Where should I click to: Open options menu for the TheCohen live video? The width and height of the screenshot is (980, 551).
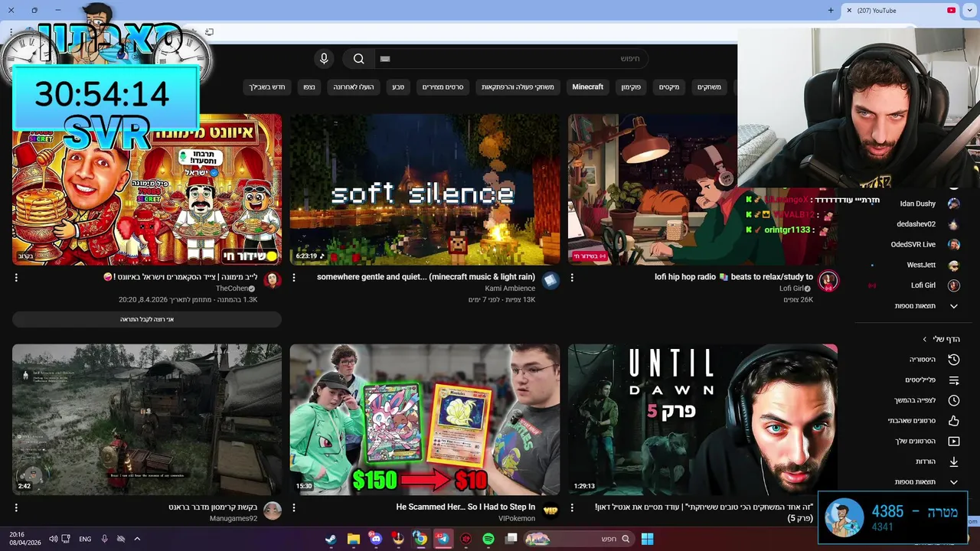(x=16, y=278)
